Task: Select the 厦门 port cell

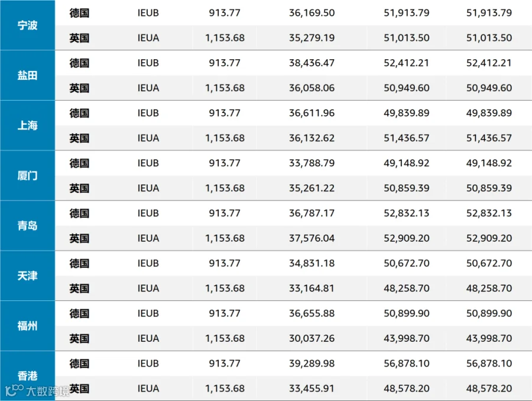Action: pos(27,176)
